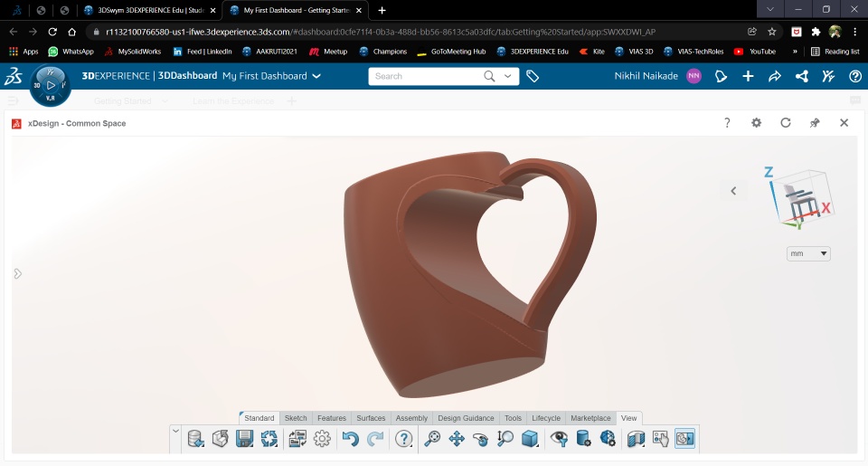Open the Lifecycle tab
Image resolution: width=868 pixels, height=466 pixels.
pos(546,418)
